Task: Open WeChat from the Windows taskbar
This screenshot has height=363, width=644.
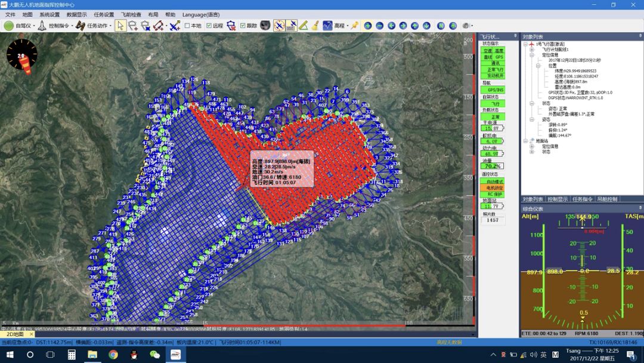Action: click(x=155, y=355)
